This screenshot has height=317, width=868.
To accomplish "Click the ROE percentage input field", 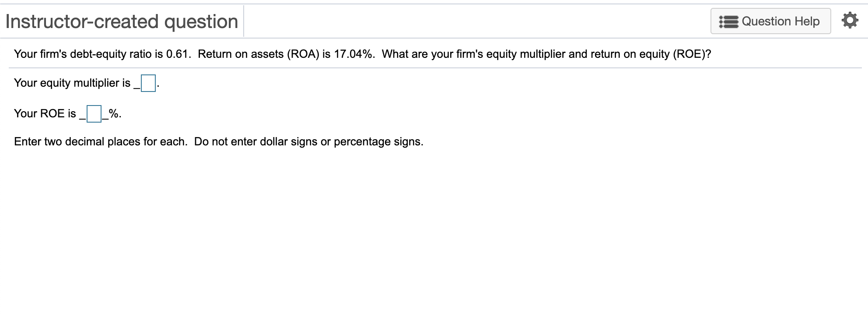I will click(94, 115).
